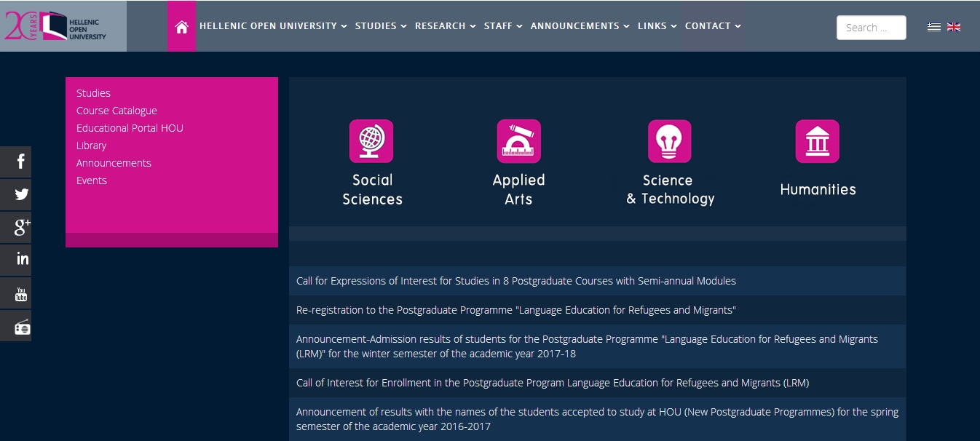Open the Humanities text label
The image size is (980, 441).
pyautogui.click(x=818, y=189)
